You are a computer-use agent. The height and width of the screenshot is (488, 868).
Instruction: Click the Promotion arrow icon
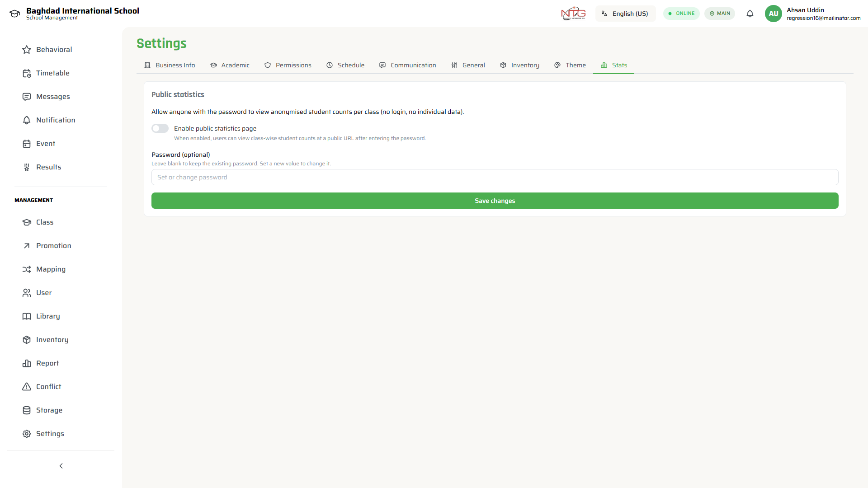click(x=27, y=246)
